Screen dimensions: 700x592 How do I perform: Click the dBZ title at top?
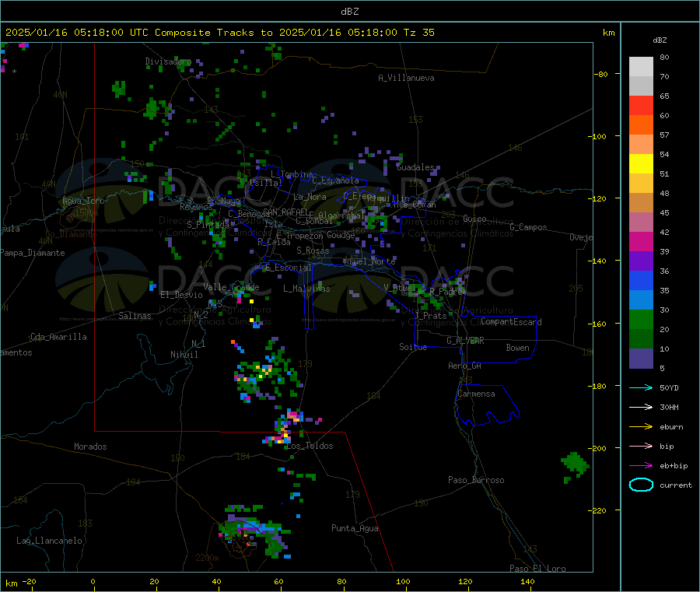pos(349,12)
